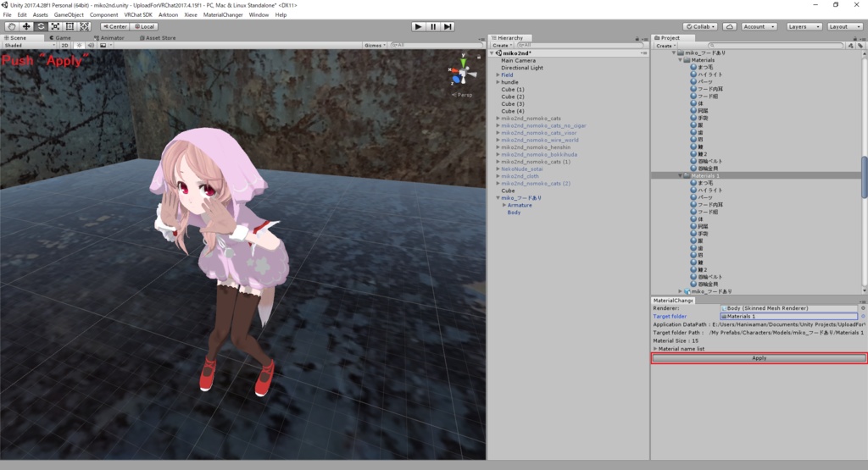This screenshot has height=470, width=868.
Task: Open the Shaded draw mode dropdown
Action: (29, 46)
